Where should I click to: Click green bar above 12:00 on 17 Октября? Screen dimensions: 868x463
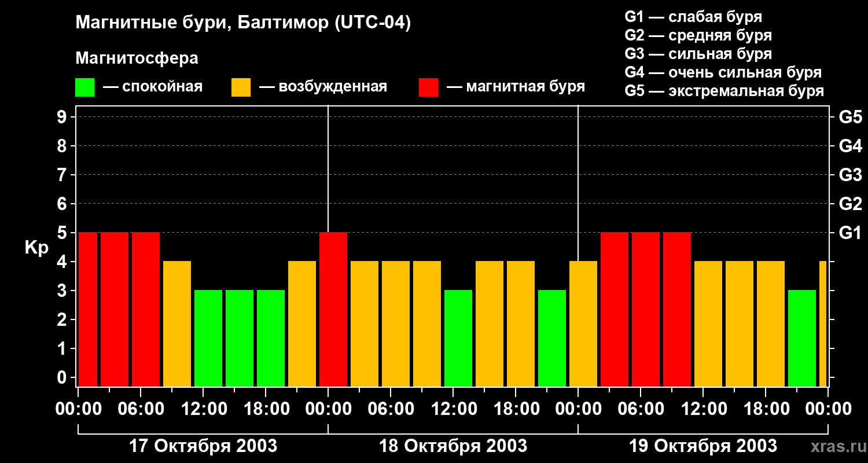pos(208,338)
